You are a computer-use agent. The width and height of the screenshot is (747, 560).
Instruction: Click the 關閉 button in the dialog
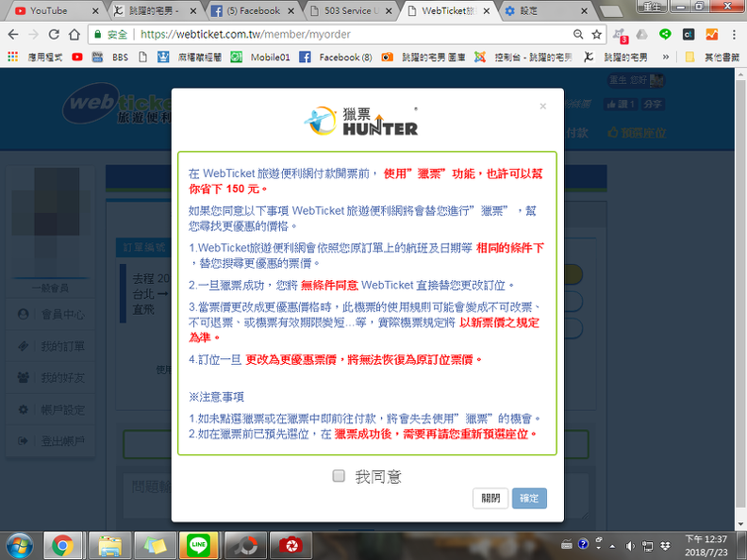(x=490, y=498)
